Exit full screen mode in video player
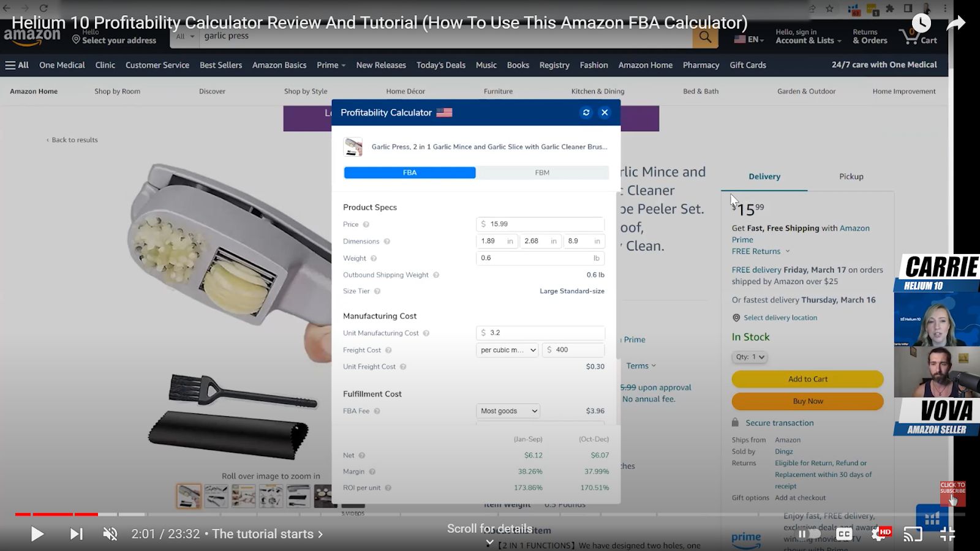 [x=948, y=534]
